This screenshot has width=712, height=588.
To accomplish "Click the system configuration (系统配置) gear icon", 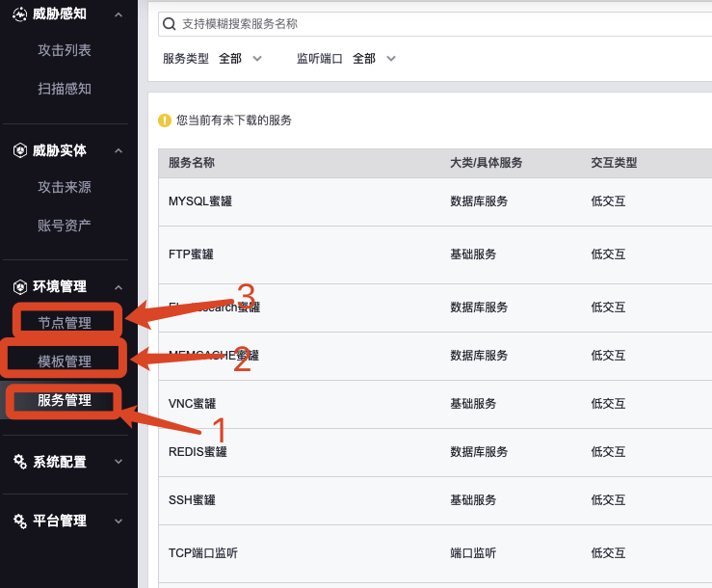I will pyautogui.click(x=19, y=462).
